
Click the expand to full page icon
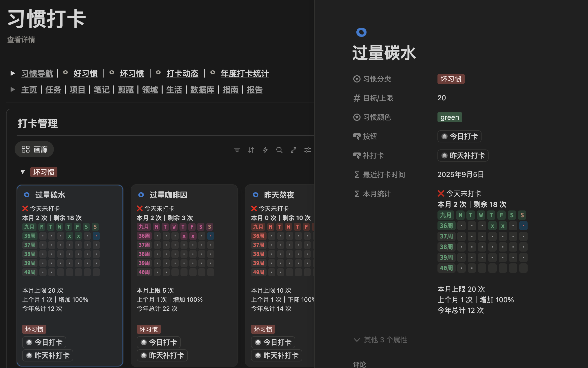click(x=293, y=150)
